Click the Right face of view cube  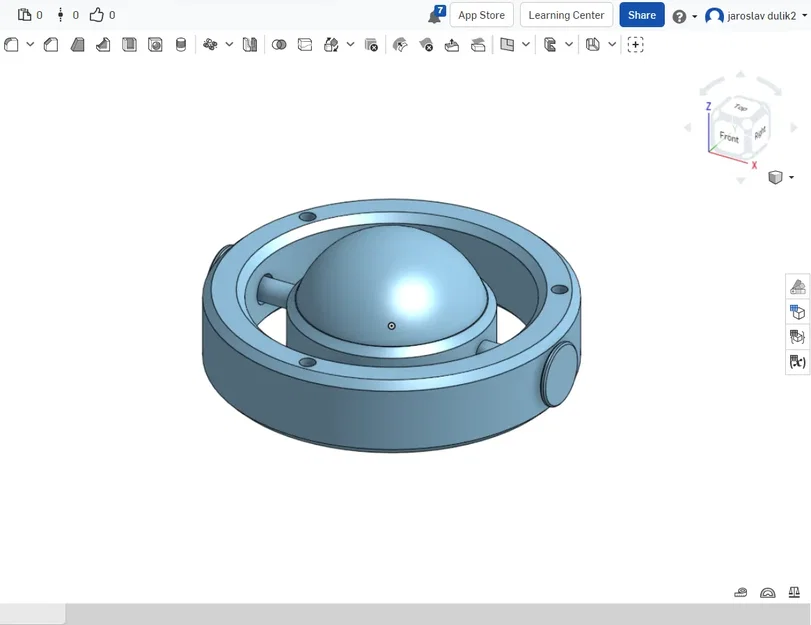pos(759,132)
